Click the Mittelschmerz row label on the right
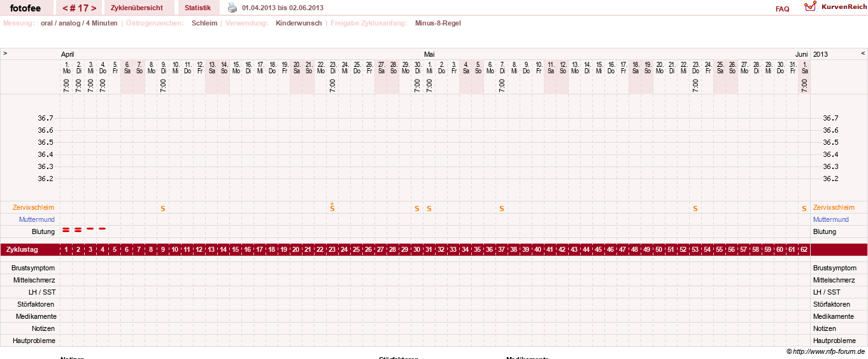The height and width of the screenshot is (359, 868). (x=834, y=281)
